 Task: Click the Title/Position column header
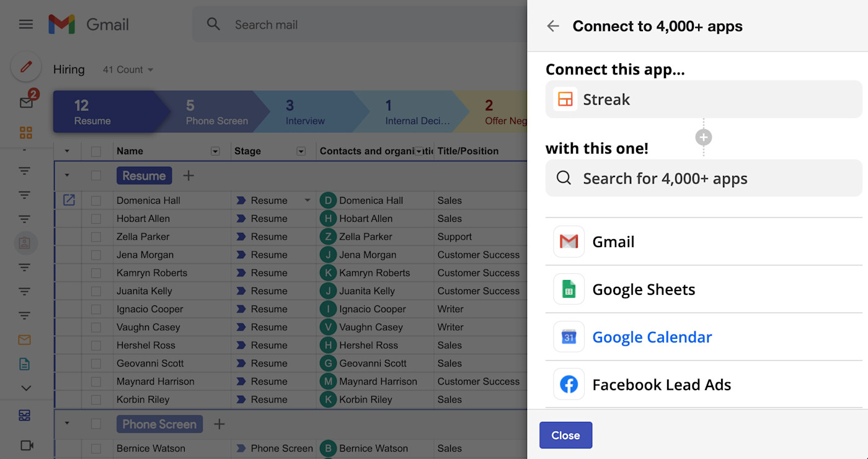(x=468, y=151)
